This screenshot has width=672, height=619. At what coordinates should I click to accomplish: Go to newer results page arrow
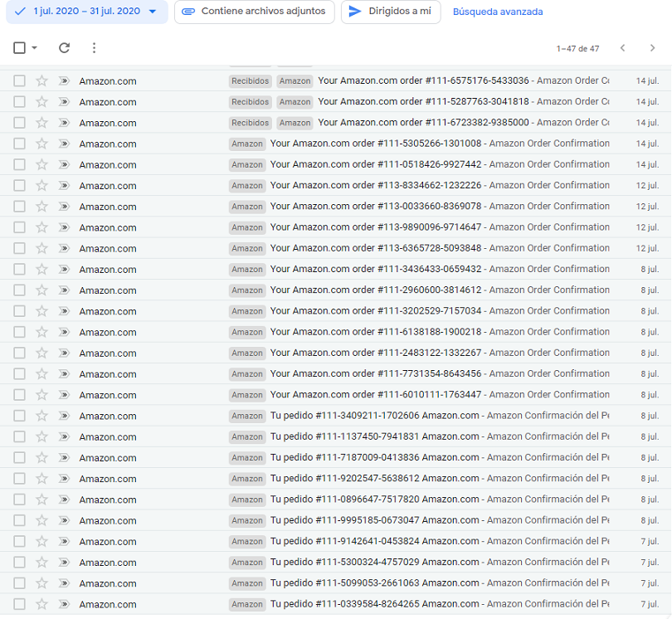click(623, 48)
